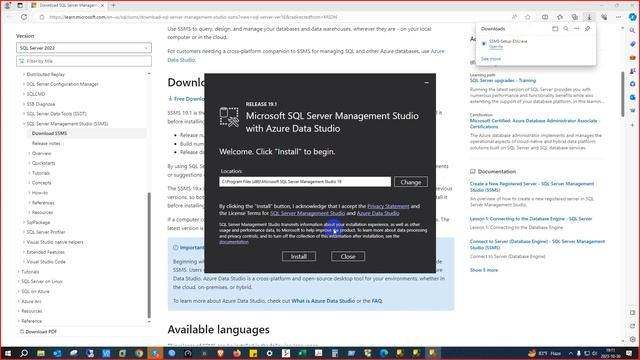Select SSB Diagnose in the sidebar tree
This screenshot has height=360, width=640.
click(40, 104)
